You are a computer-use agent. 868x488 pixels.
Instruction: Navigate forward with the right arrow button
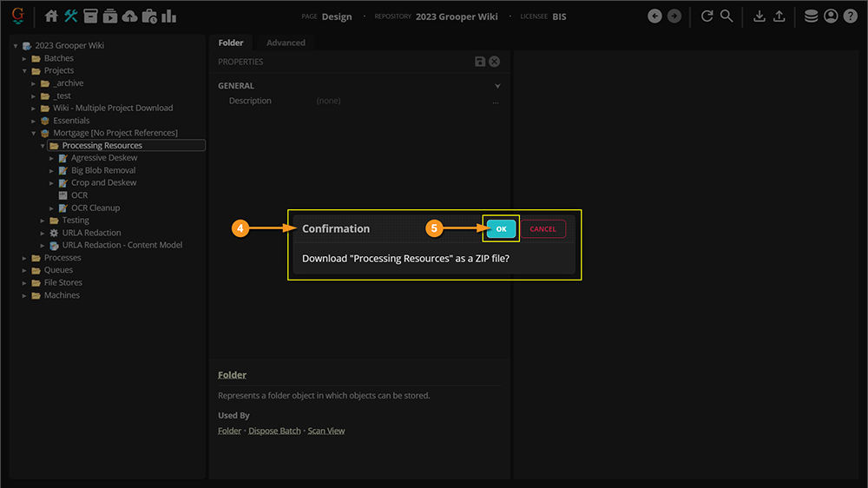[x=674, y=16]
